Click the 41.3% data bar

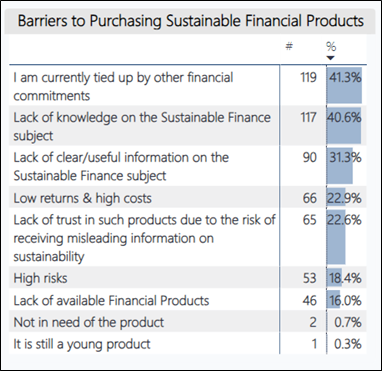[344, 85]
